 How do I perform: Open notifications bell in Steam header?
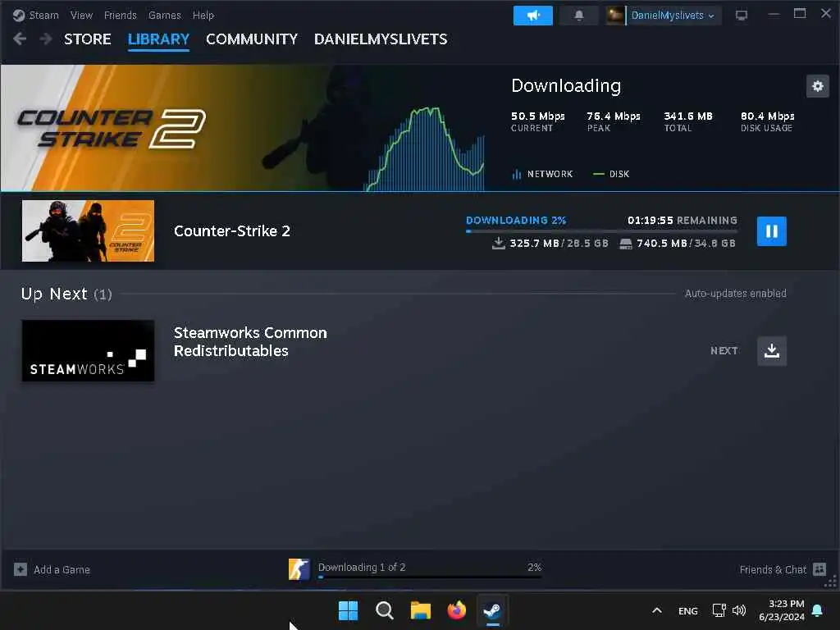pos(578,16)
